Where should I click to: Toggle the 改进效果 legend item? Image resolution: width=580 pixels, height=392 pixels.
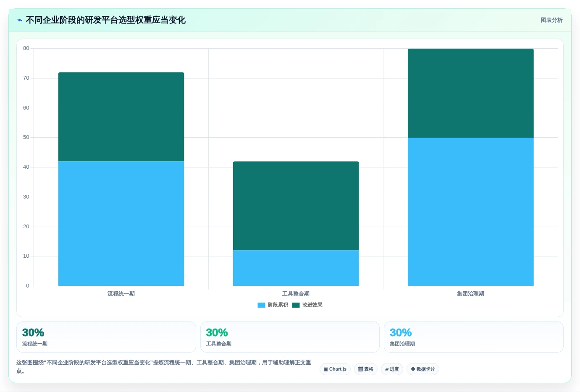point(307,305)
